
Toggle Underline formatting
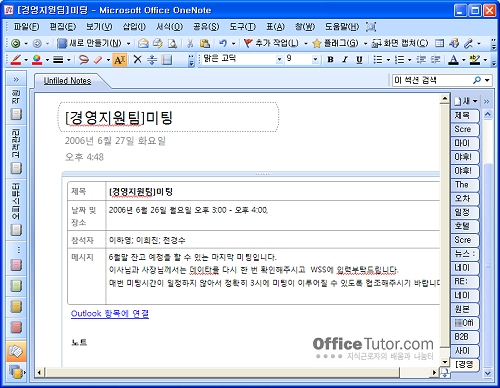tap(359, 60)
